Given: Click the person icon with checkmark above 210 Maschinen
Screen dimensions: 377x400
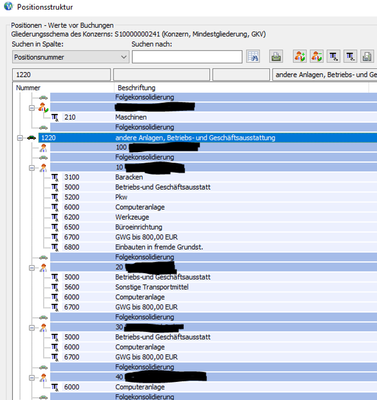Looking at the screenshot, I should coord(43,107).
